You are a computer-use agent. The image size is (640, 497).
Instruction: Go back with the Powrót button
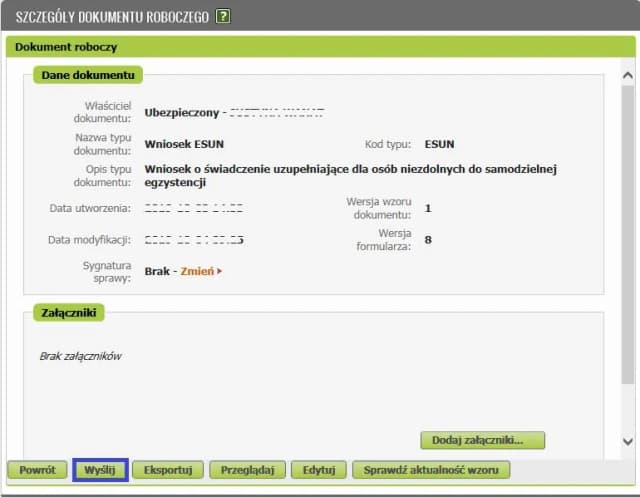tap(37, 469)
